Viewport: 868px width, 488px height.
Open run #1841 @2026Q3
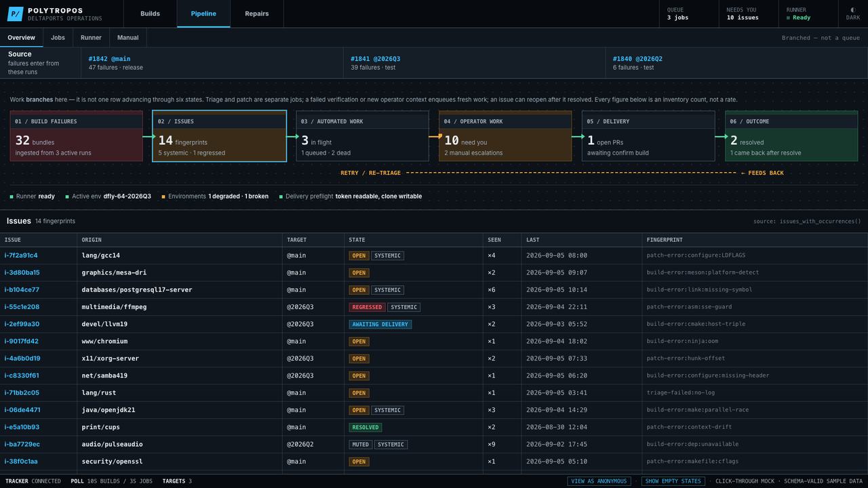coord(475,63)
